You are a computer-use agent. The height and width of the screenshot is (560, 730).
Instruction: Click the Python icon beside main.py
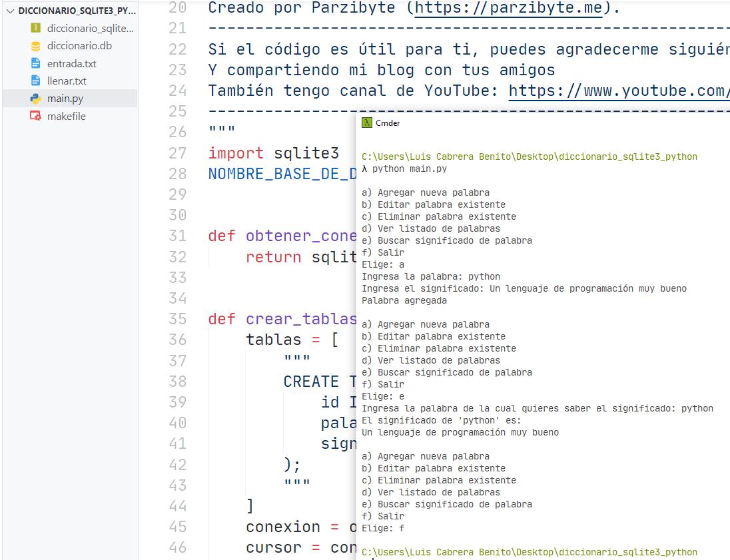click(x=35, y=99)
